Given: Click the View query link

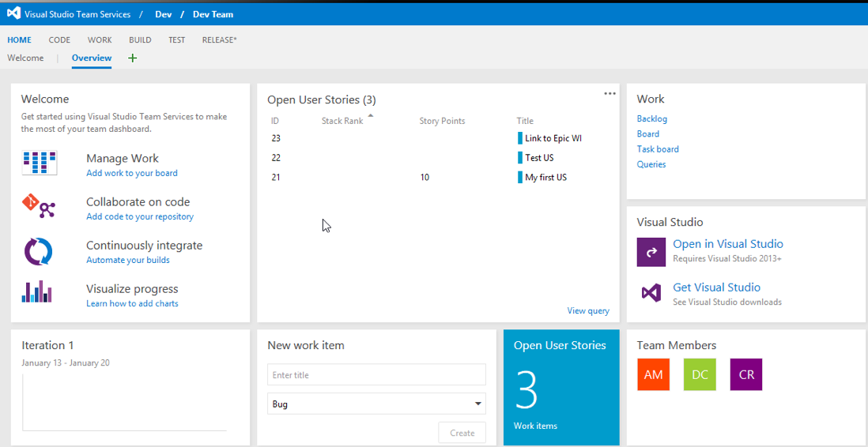Looking at the screenshot, I should (587, 311).
